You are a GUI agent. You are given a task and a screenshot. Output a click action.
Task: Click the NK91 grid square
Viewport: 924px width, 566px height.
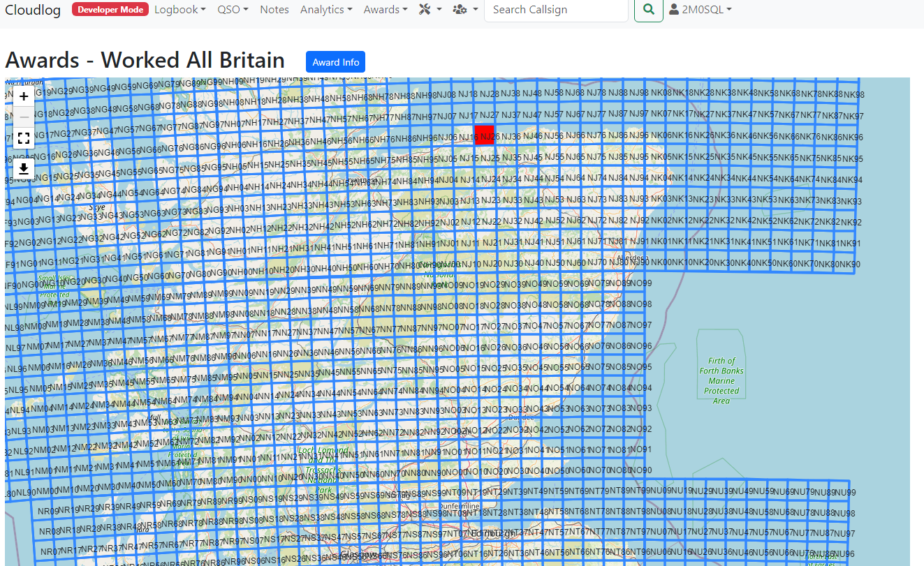click(x=851, y=244)
